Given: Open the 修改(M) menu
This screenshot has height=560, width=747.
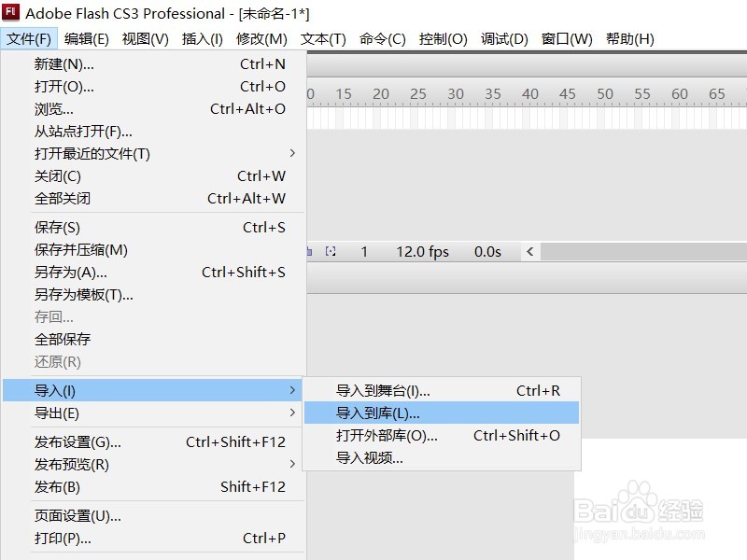Looking at the screenshot, I should 261,38.
